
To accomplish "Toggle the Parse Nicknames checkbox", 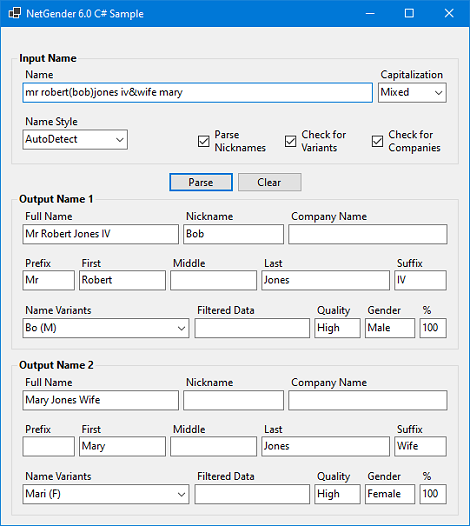I will 204,141.
